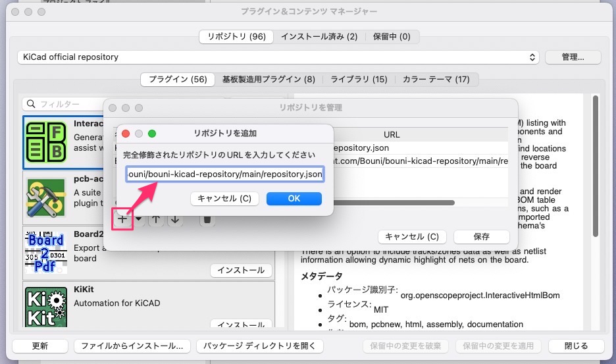Select the pcb-action-tools plugin icon
Screen dimensions: 616x364
[46, 197]
